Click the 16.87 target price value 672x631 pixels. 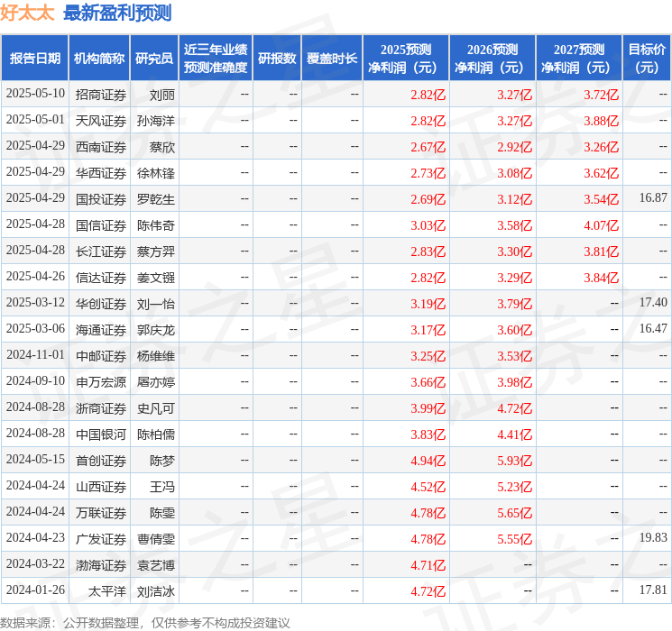click(653, 197)
